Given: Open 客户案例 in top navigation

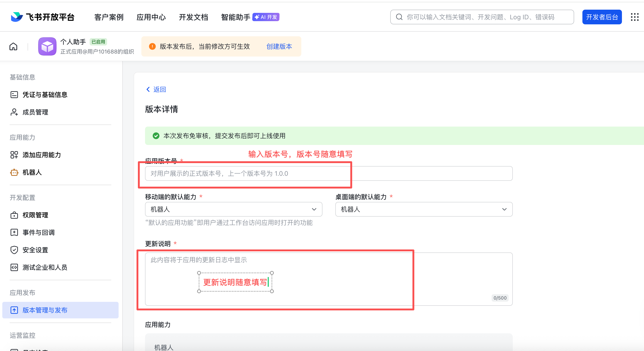Looking at the screenshot, I should pyautogui.click(x=109, y=17).
